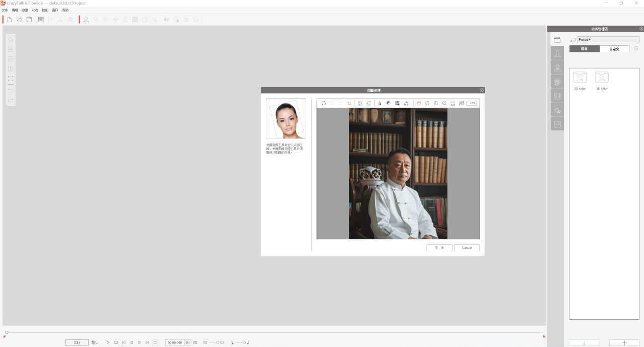
Task: Toggle the 实时 realtime mode button
Action: [x=77, y=342]
